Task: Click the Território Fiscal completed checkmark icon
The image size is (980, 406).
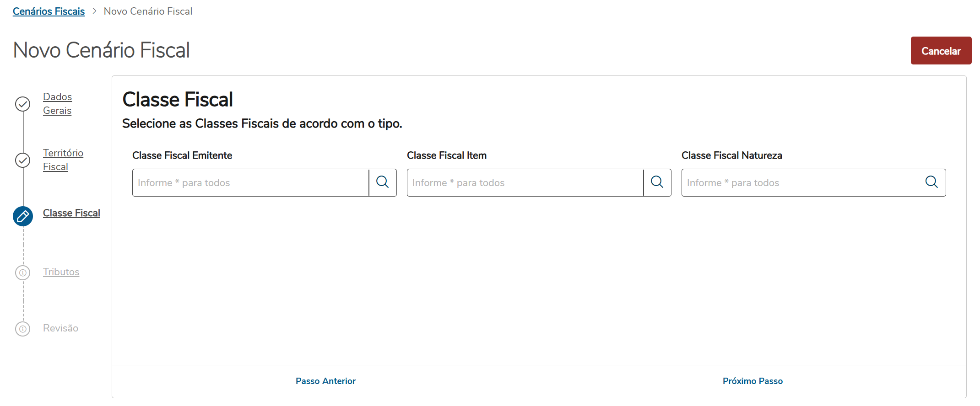Action: [23, 160]
